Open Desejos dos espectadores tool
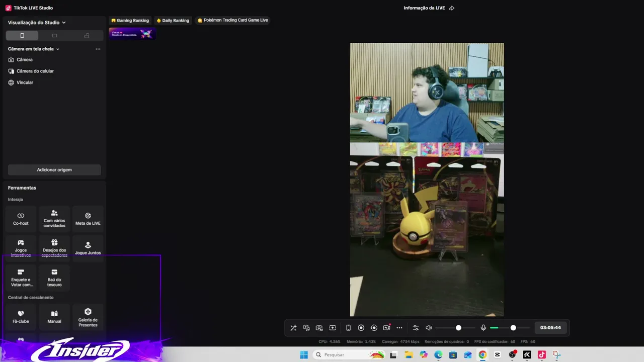 coord(54,248)
